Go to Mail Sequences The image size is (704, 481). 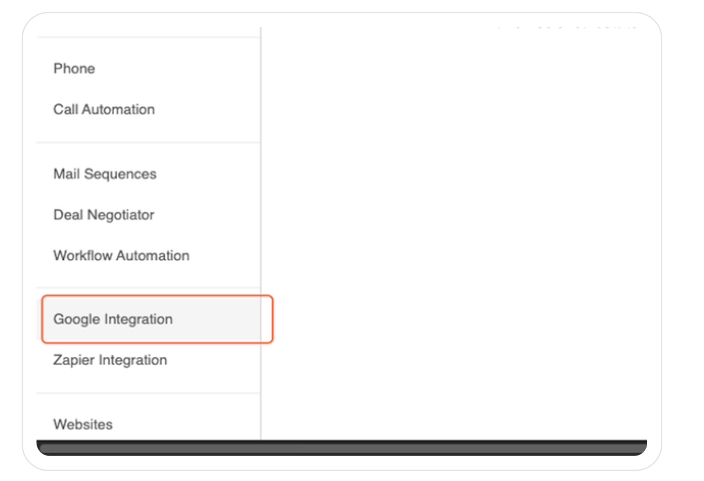pyautogui.click(x=105, y=174)
